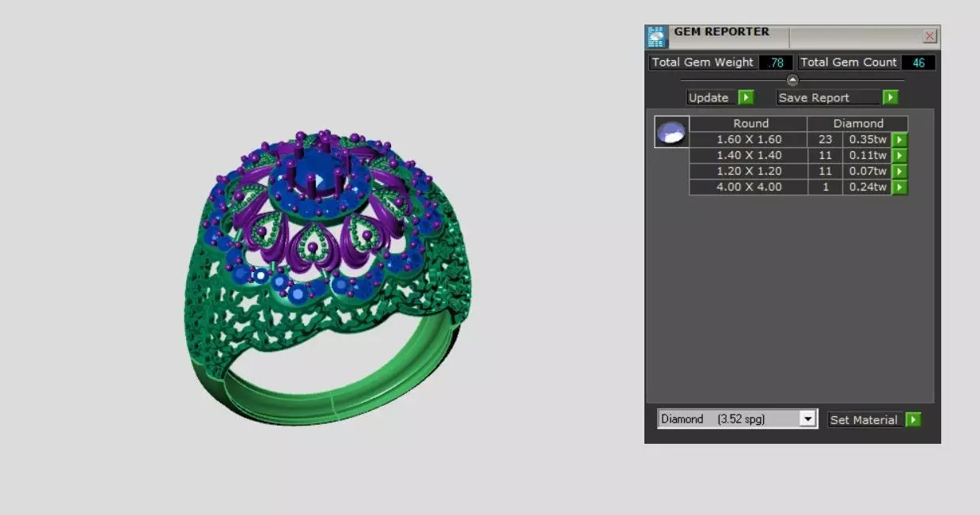Click the 0.07tw weight cell
The image size is (980, 515).
pos(868,172)
